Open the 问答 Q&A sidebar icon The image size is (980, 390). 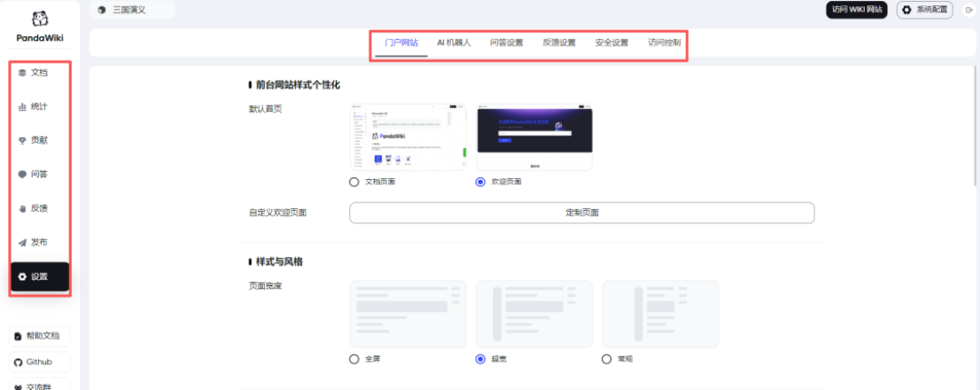pyautogui.click(x=22, y=175)
